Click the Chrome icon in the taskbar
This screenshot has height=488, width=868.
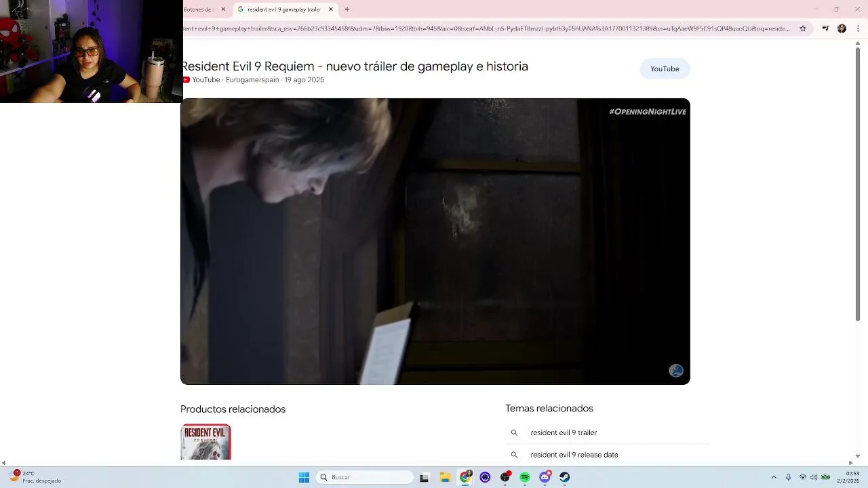tap(465, 477)
